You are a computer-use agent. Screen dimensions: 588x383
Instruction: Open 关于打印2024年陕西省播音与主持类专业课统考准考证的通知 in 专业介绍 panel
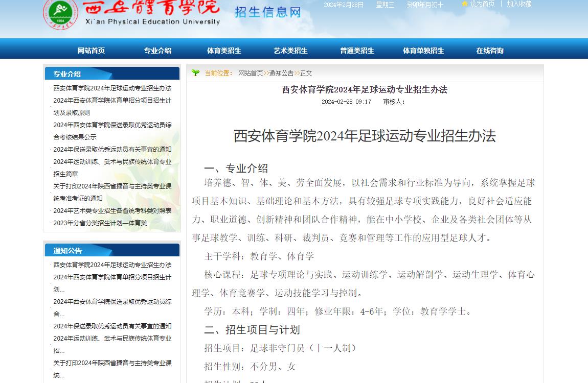[x=112, y=192]
